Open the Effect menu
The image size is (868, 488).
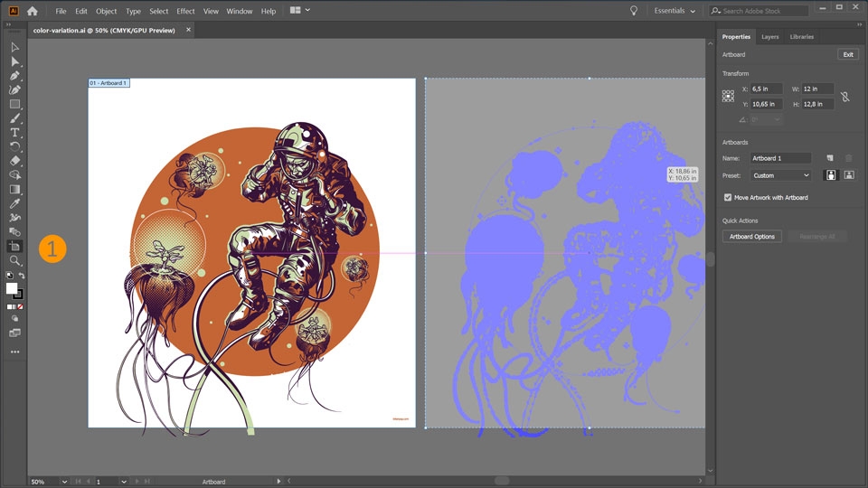[x=185, y=11]
